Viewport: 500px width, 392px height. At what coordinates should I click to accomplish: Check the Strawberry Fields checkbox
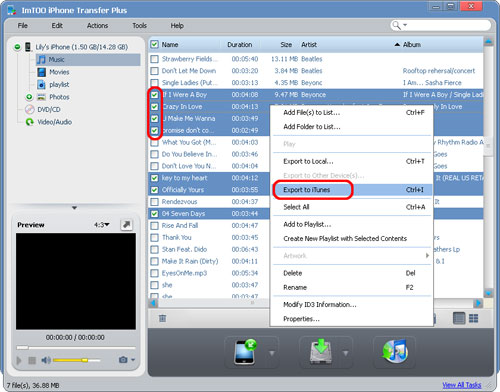154,59
